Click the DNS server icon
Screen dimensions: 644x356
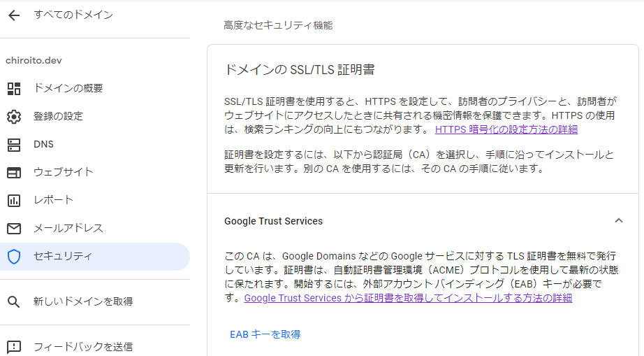(14, 145)
